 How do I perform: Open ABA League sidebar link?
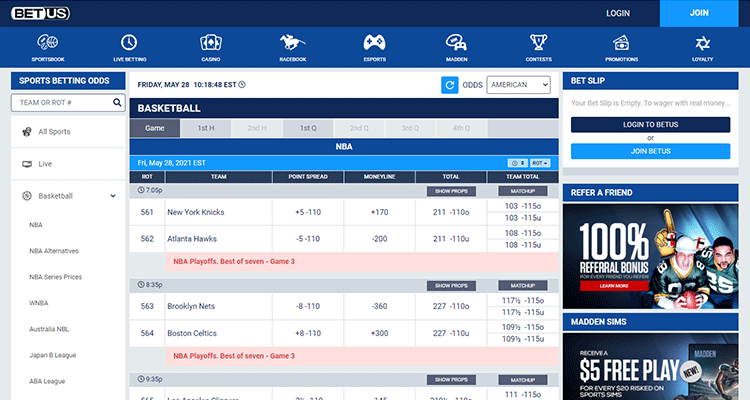tap(47, 381)
